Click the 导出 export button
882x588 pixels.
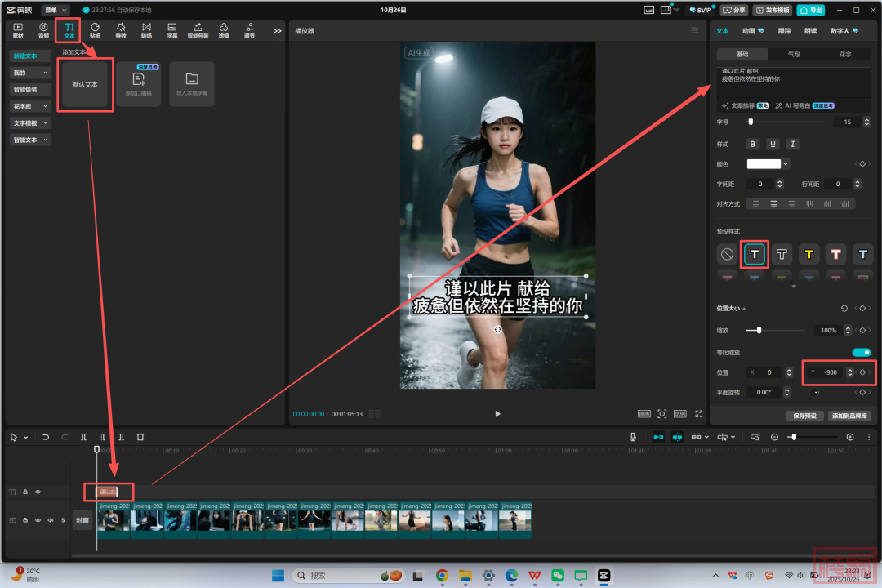click(811, 10)
